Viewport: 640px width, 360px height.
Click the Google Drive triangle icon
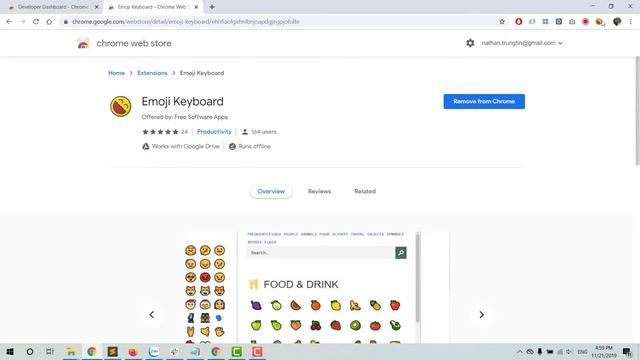point(146,146)
